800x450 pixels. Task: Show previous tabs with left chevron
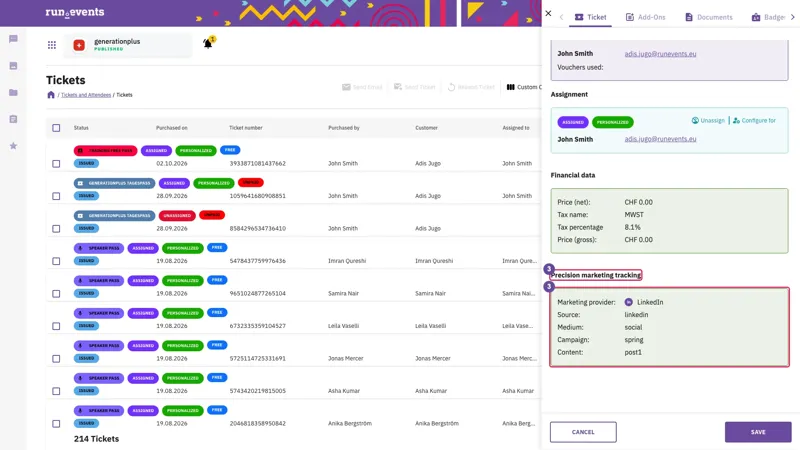click(561, 17)
